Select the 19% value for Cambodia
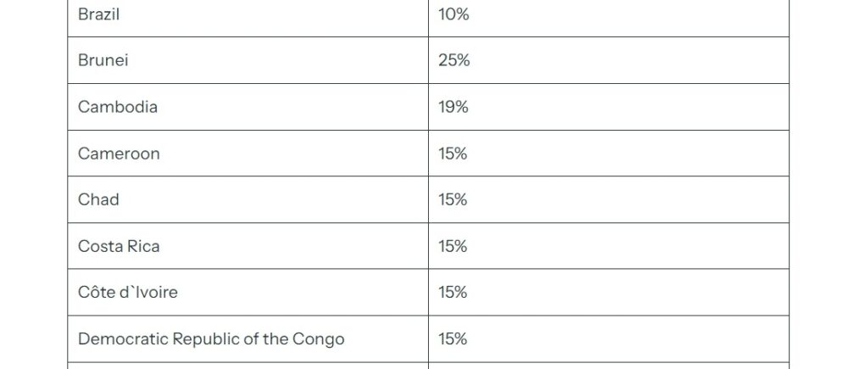The image size is (868, 369). click(x=453, y=107)
